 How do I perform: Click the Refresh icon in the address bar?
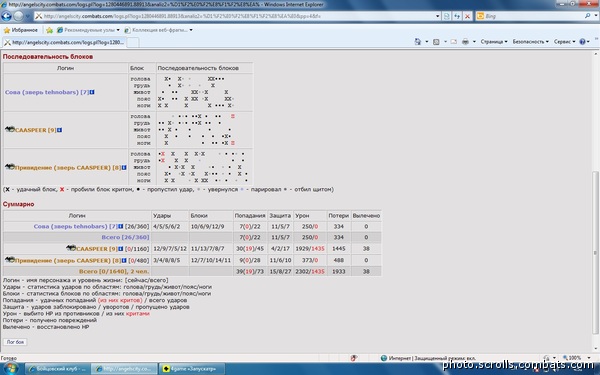tap(457, 16)
